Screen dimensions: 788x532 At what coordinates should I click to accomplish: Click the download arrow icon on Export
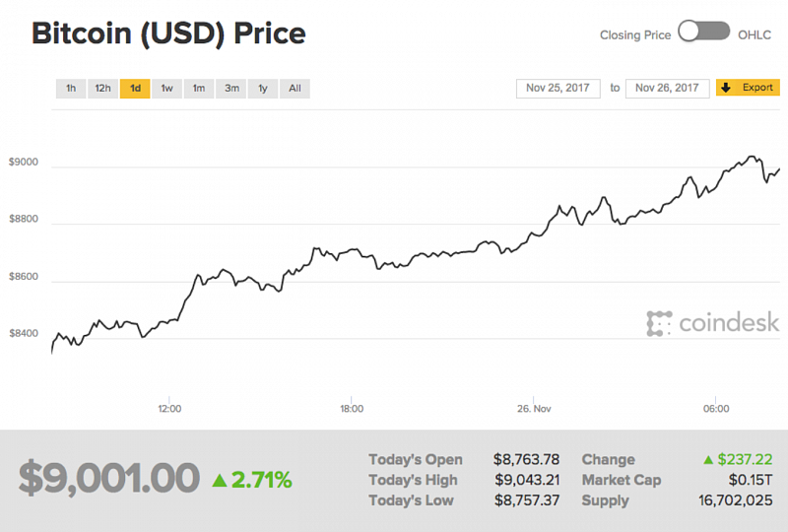(x=726, y=88)
